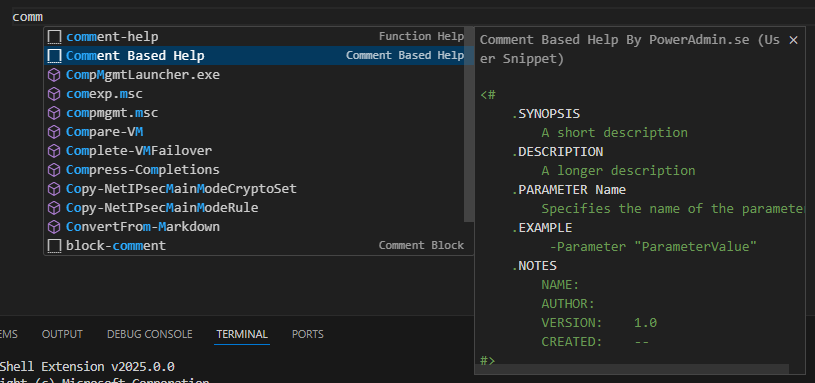This screenshot has width=815, height=383.
Task: Close the snippet documentation panel
Action: [x=793, y=40]
